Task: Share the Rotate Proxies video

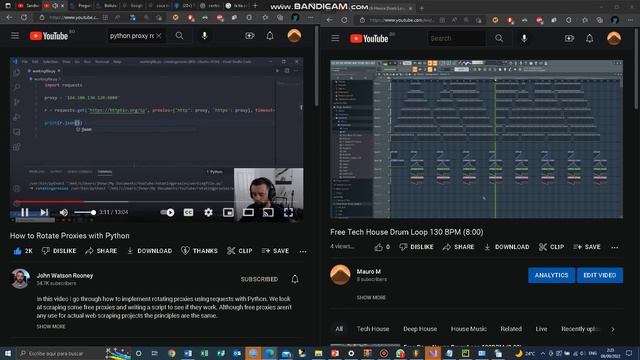Action: [x=101, y=251]
